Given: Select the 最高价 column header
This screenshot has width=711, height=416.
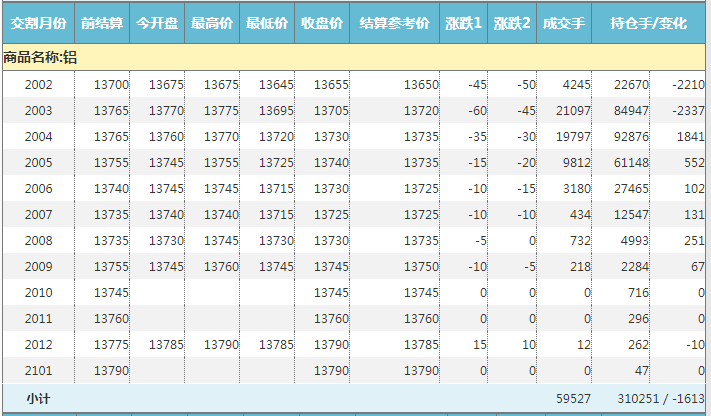Looking at the screenshot, I should [212, 22].
